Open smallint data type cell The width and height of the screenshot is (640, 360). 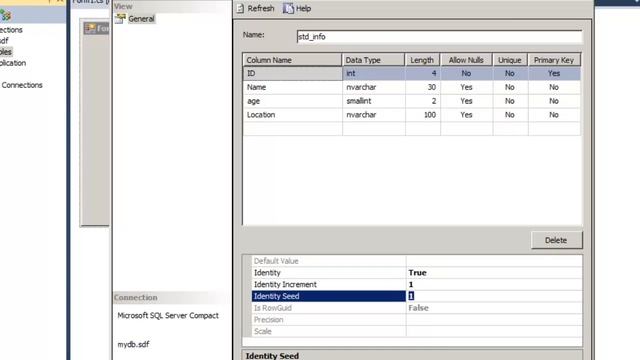click(x=374, y=101)
